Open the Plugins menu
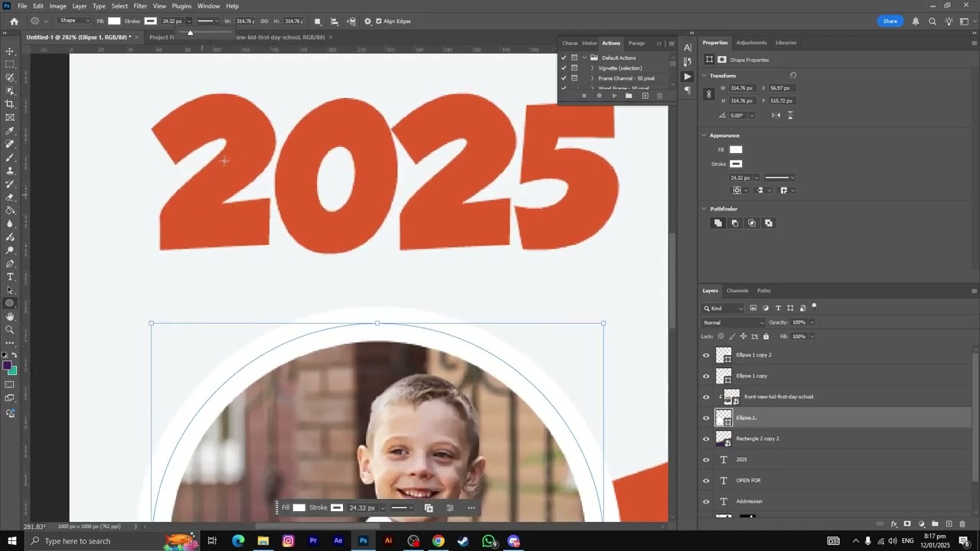This screenshot has height=551, width=980. point(181,6)
